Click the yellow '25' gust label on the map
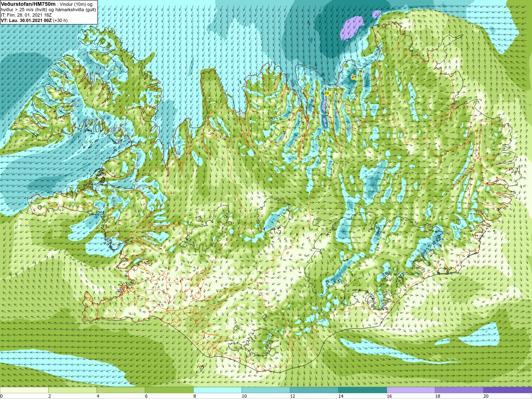Screen dimensions: 532x399 tap(354, 77)
